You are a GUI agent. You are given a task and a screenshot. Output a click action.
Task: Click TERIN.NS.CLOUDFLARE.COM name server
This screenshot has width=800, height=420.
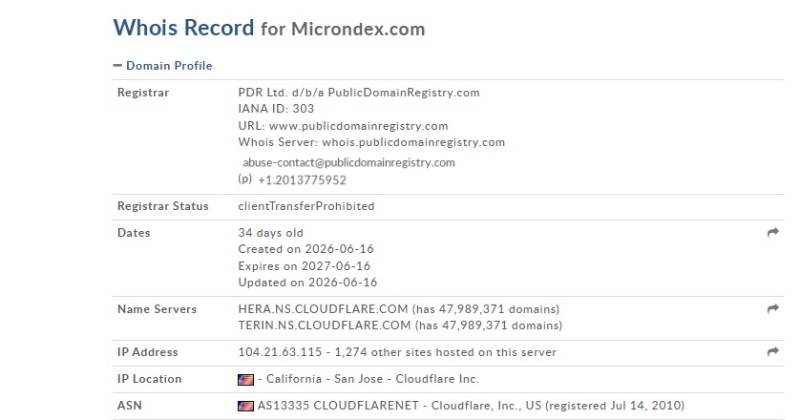pos(324,326)
